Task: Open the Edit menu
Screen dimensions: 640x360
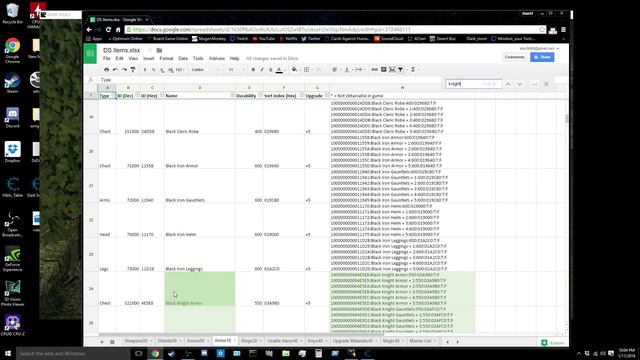Action: (119, 58)
